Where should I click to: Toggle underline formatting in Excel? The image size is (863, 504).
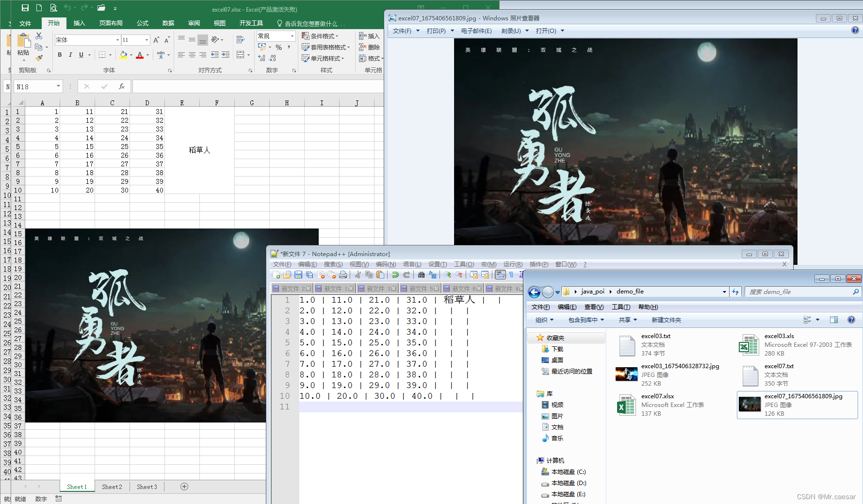click(x=81, y=55)
